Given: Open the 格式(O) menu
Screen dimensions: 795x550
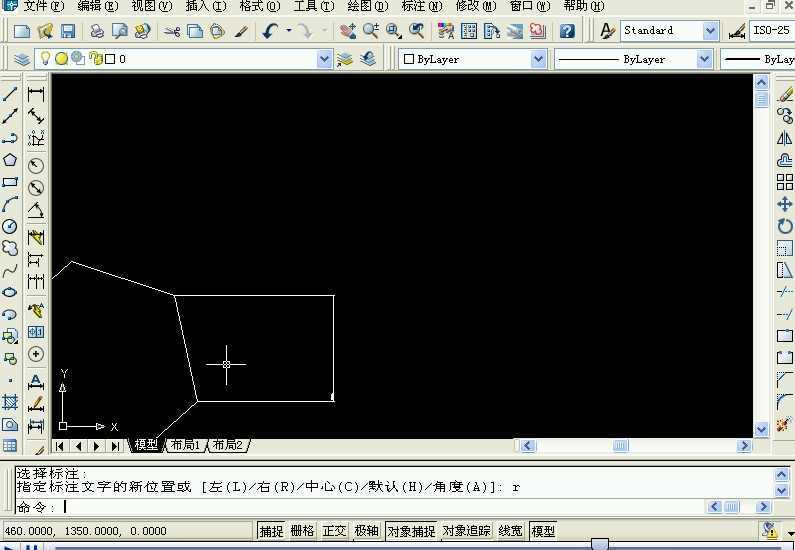Looking at the screenshot, I should tap(260, 6).
